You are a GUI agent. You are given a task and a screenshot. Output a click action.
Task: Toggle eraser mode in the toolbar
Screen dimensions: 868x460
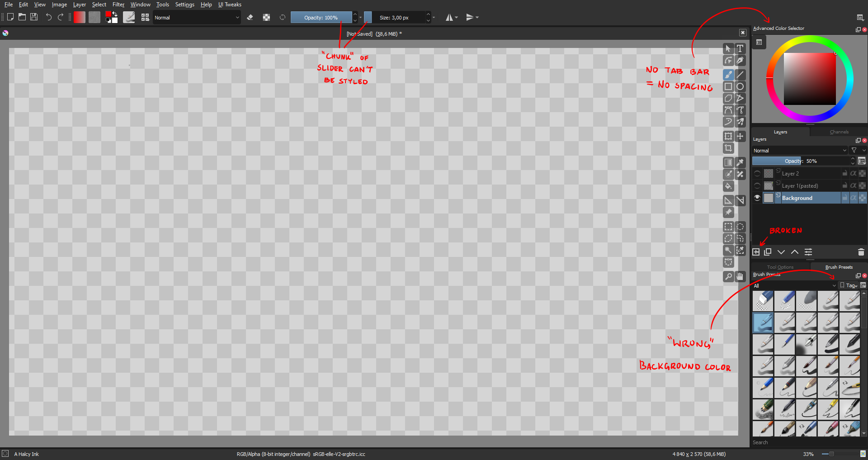coord(250,17)
